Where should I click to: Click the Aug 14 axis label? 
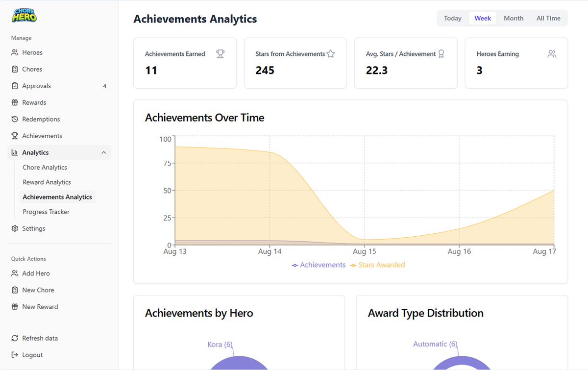269,251
